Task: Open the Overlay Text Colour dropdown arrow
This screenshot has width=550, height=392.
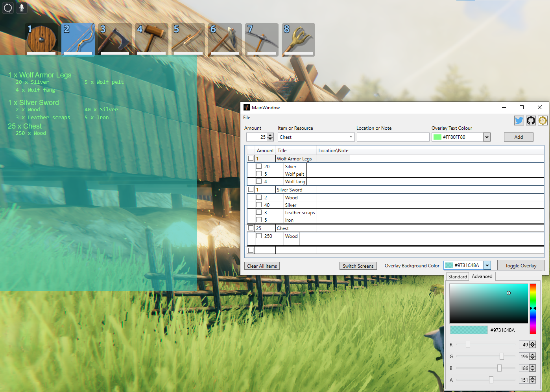Action: [487, 137]
